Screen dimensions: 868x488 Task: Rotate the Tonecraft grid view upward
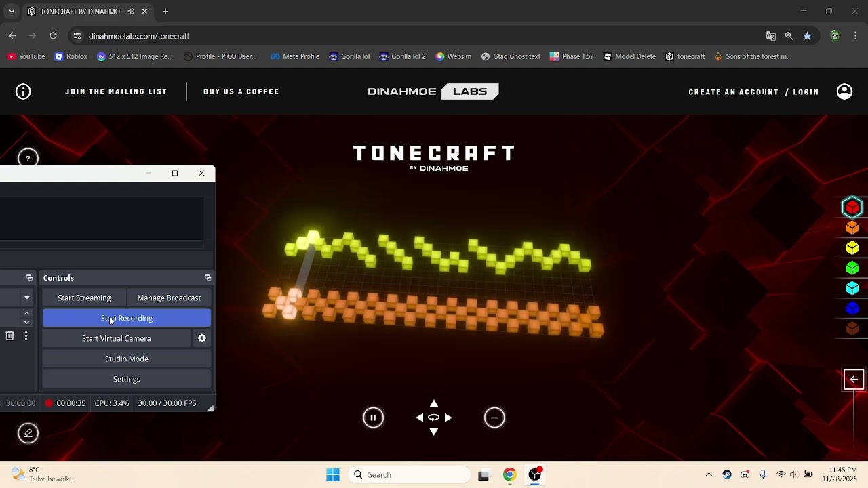(x=434, y=404)
